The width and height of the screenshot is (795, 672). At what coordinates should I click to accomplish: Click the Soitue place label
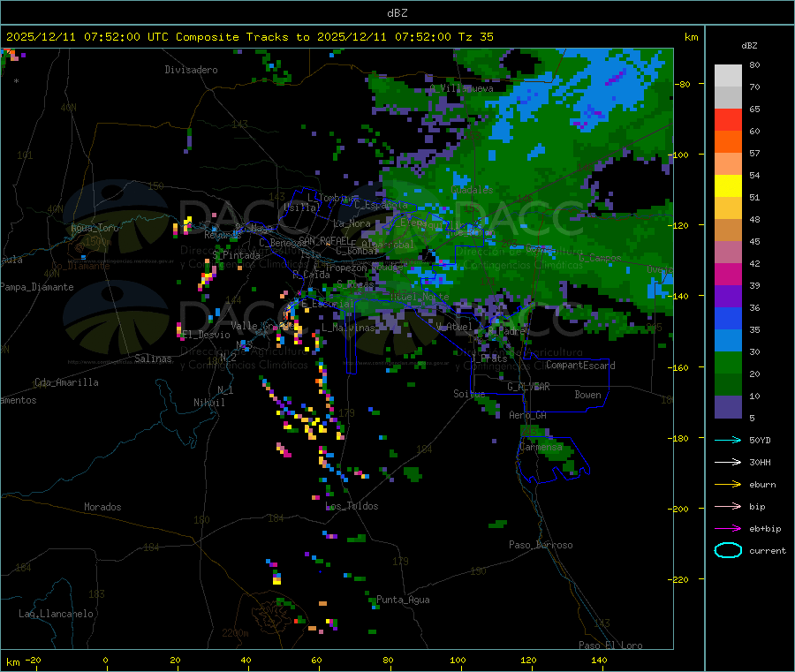coord(469,394)
